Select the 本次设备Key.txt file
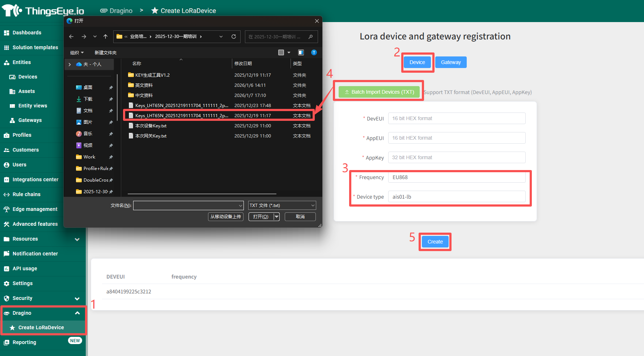Screen dimensions: 644x356 click(151, 126)
